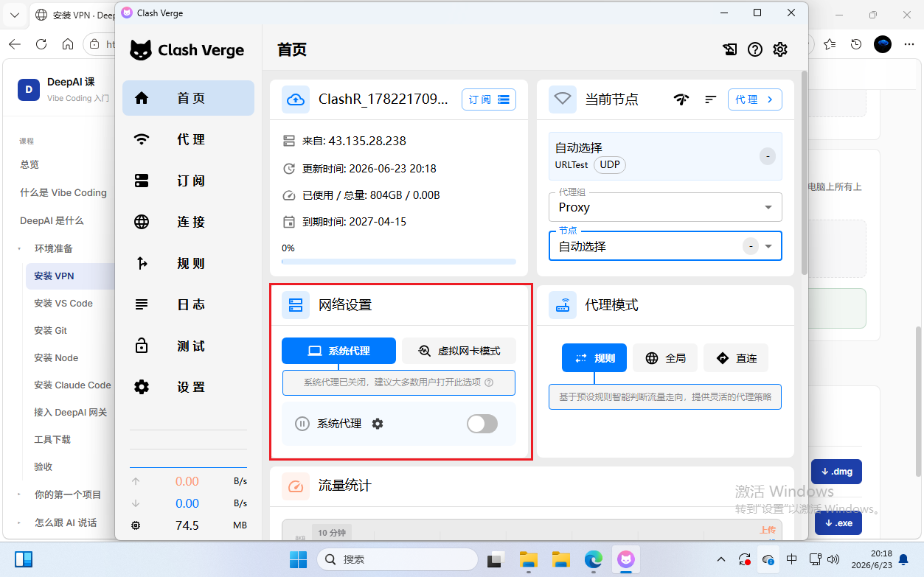Click the network settings card icon
Image resolution: width=924 pixels, height=577 pixels.
(296, 304)
